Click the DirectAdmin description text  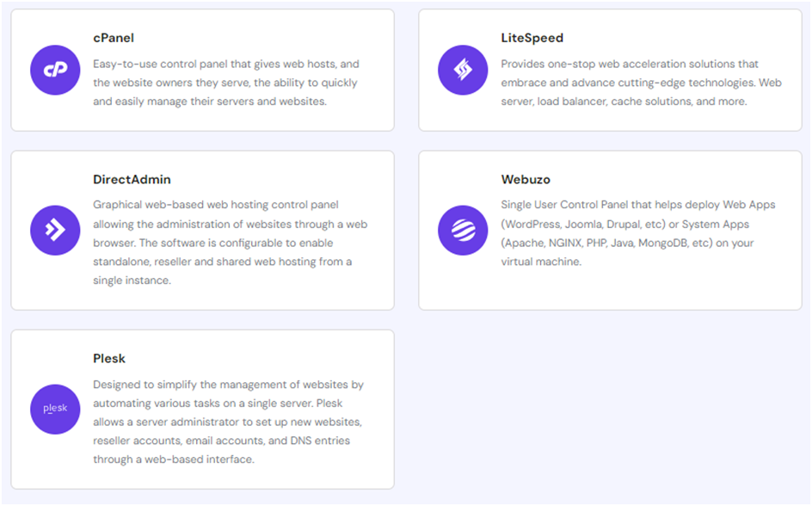pyautogui.click(x=230, y=243)
